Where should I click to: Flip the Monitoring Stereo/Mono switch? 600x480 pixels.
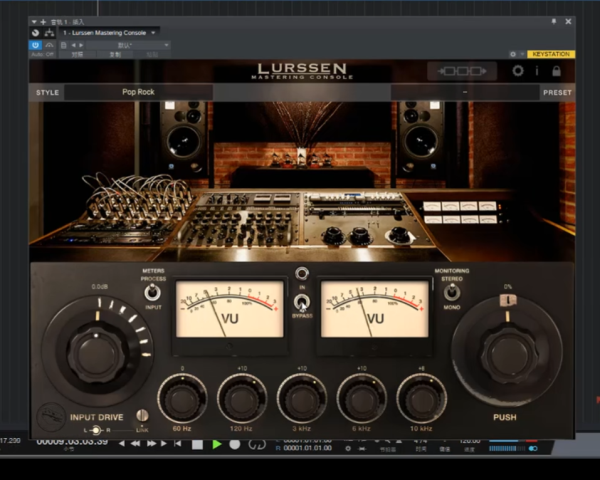tap(452, 293)
